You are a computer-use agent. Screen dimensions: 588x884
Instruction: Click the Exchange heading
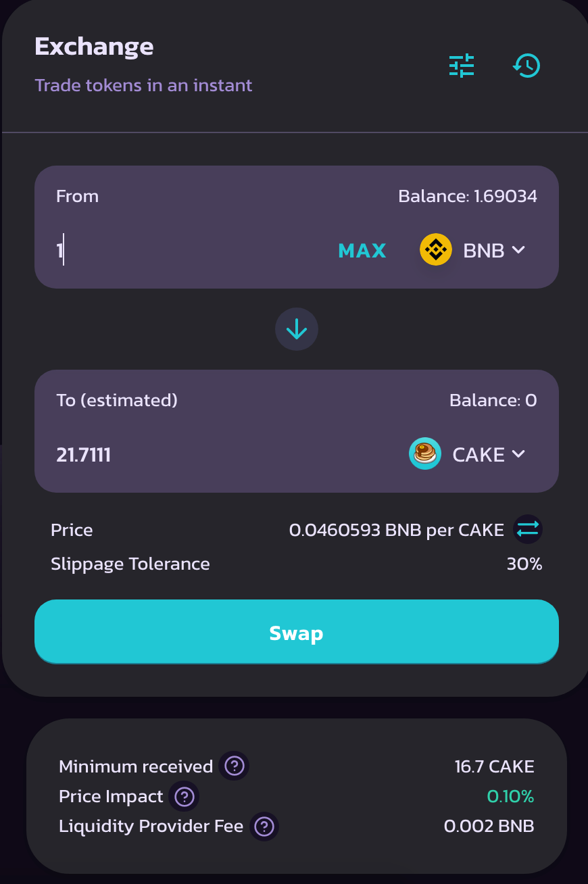(x=94, y=47)
